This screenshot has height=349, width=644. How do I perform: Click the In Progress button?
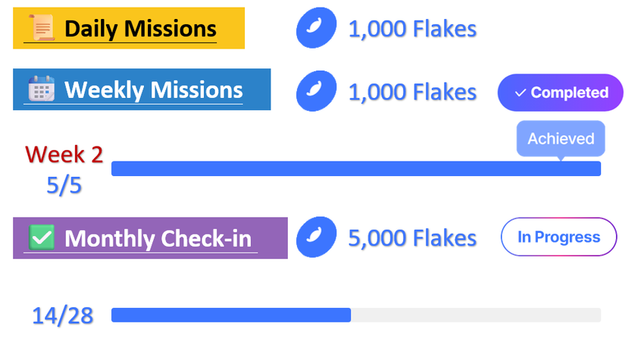558,237
